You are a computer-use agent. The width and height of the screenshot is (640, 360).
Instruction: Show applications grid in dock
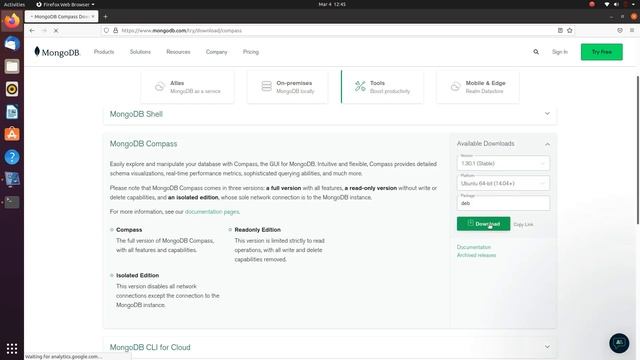coord(12,348)
